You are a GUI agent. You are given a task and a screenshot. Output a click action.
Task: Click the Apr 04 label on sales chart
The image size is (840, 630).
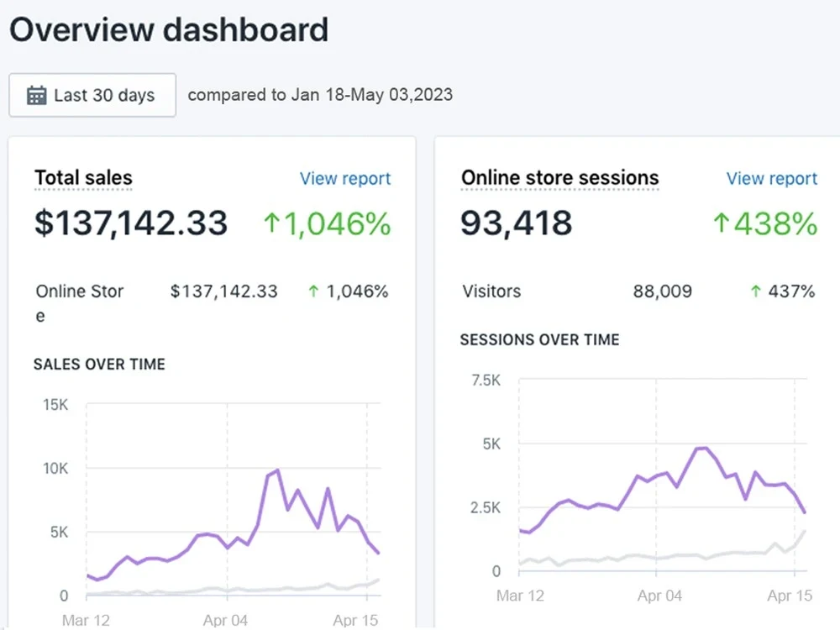click(x=225, y=620)
